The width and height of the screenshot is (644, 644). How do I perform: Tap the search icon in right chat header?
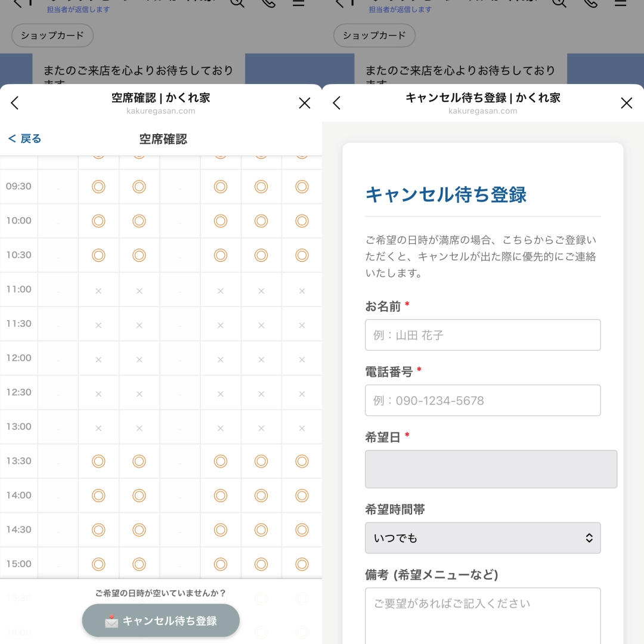pos(559,2)
